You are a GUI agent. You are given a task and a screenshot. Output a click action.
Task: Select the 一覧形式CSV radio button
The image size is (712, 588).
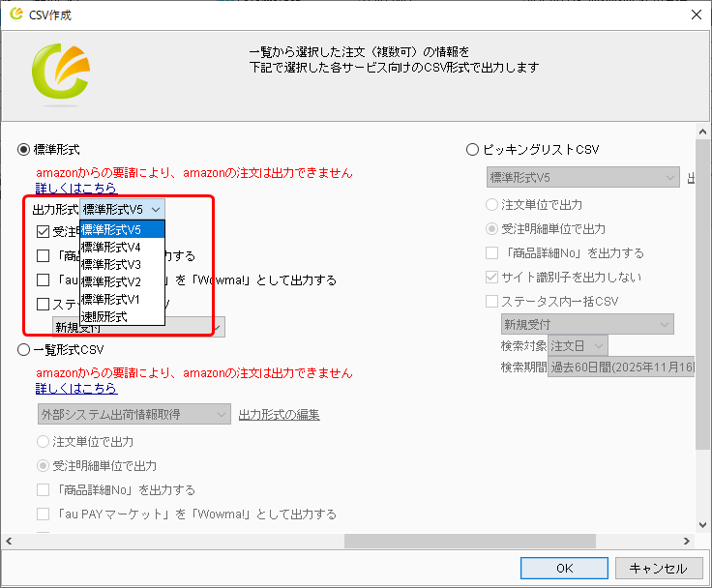click(24, 351)
